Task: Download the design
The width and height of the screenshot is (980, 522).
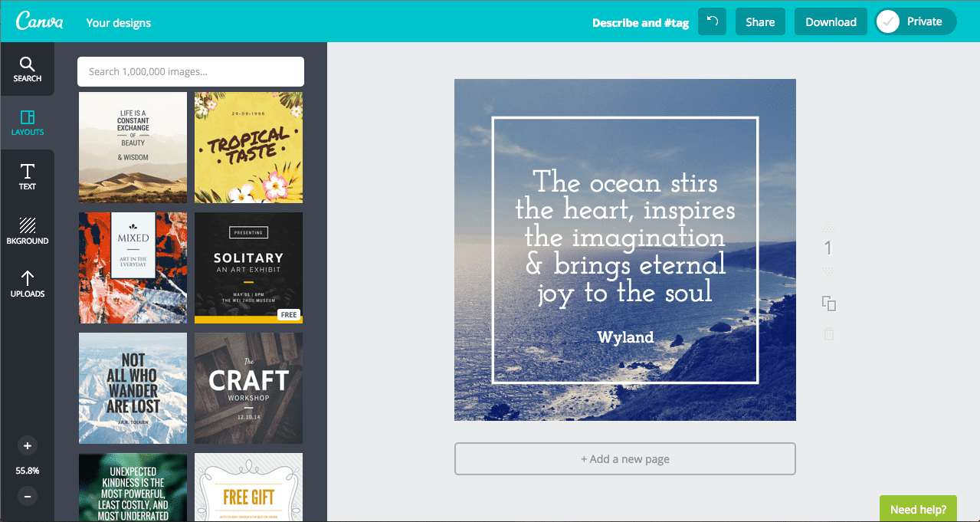Action: 830,21
